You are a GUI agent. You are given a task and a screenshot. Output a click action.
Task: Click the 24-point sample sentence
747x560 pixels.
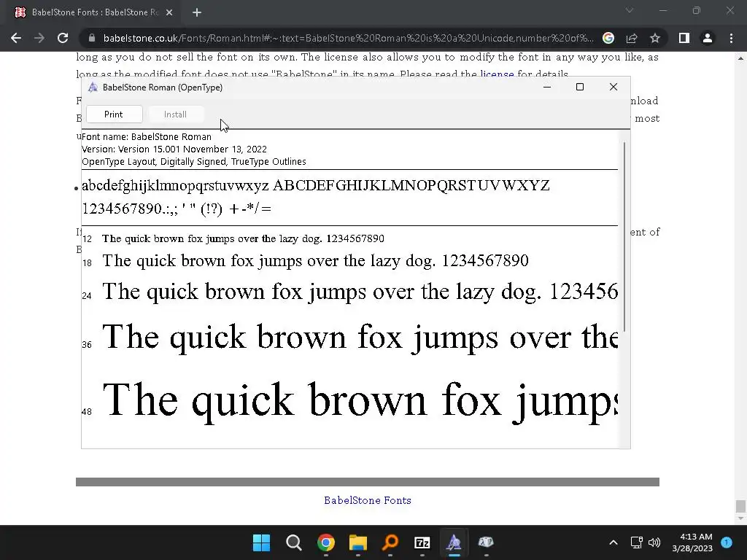[x=360, y=292]
